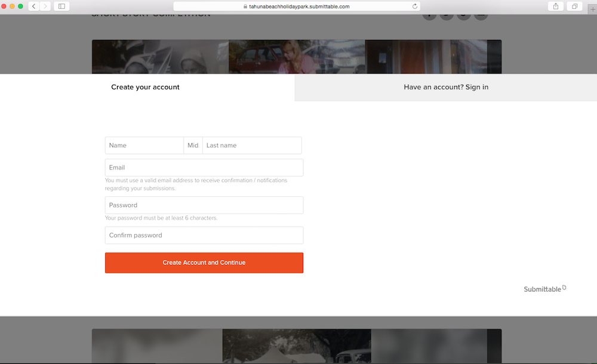The height and width of the screenshot is (364, 597).
Task: Focus the Mid initial field
Action: click(x=193, y=146)
